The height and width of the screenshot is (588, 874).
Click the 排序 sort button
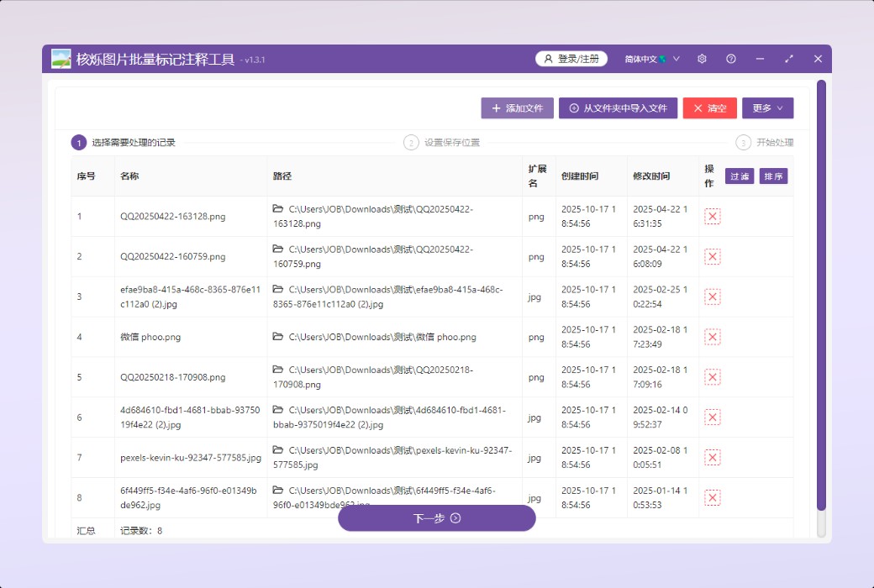tap(773, 176)
